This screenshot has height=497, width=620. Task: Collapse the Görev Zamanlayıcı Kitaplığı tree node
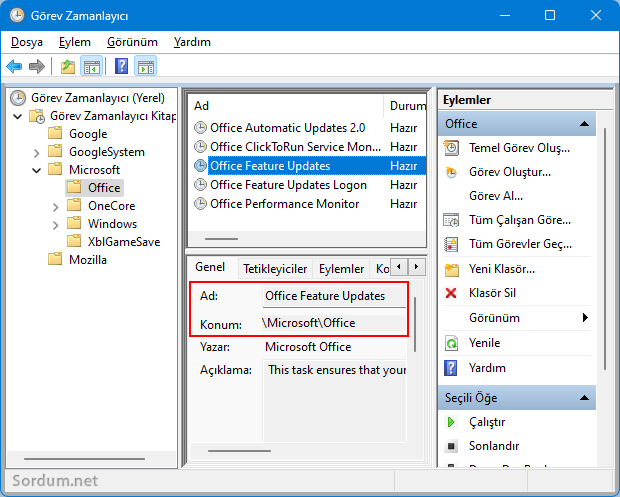(x=17, y=116)
